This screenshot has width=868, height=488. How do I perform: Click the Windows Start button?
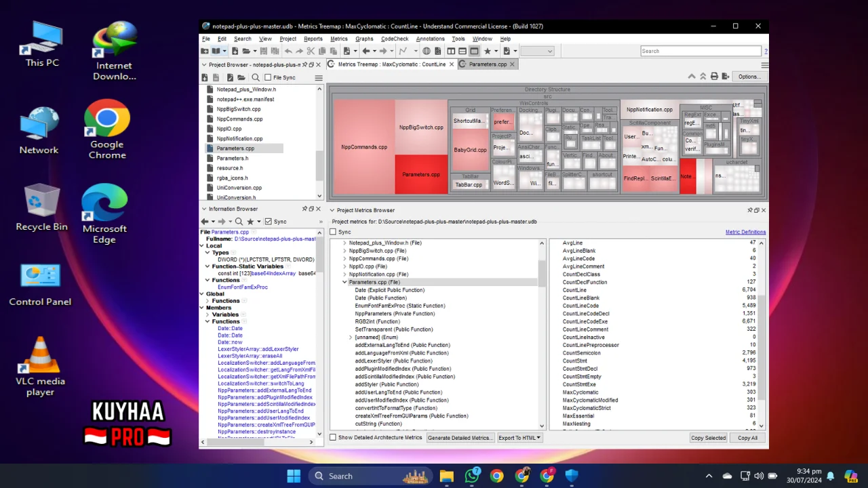click(294, 476)
